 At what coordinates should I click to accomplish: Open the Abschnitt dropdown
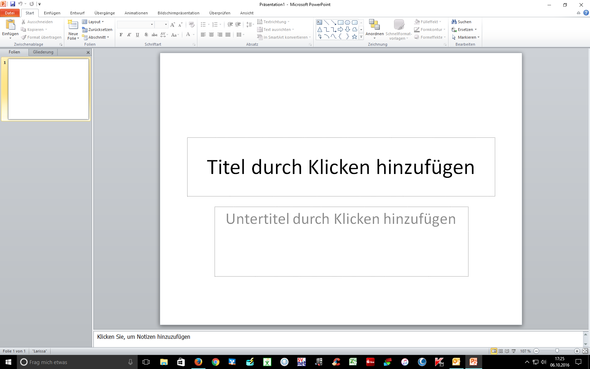click(96, 37)
